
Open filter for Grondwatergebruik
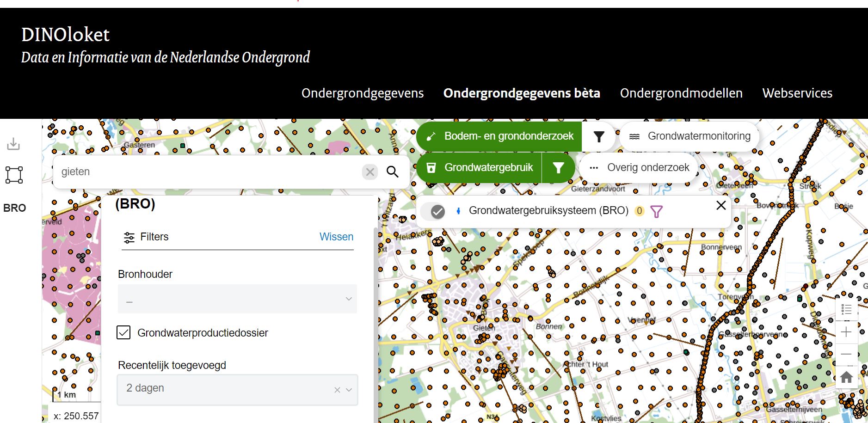tap(558, 168)
